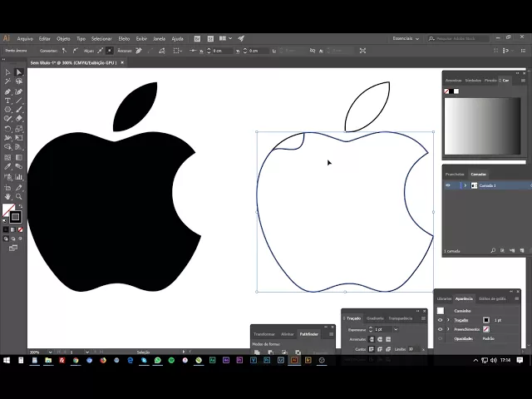Click the Pathfinder Unite shape mode button
532x399 pixels.
[257, 352]
